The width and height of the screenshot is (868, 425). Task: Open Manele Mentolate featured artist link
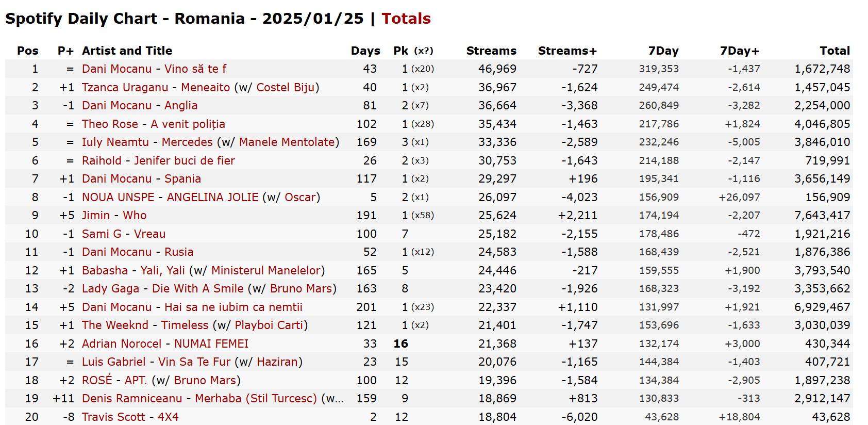(x=287, y=142)
